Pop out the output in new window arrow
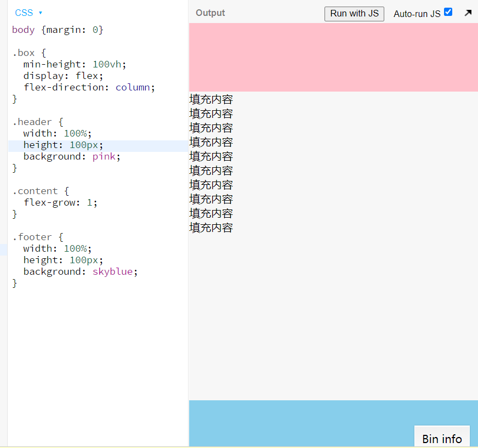This screenshot has height=448, width=478. click(x=468, y=13)
